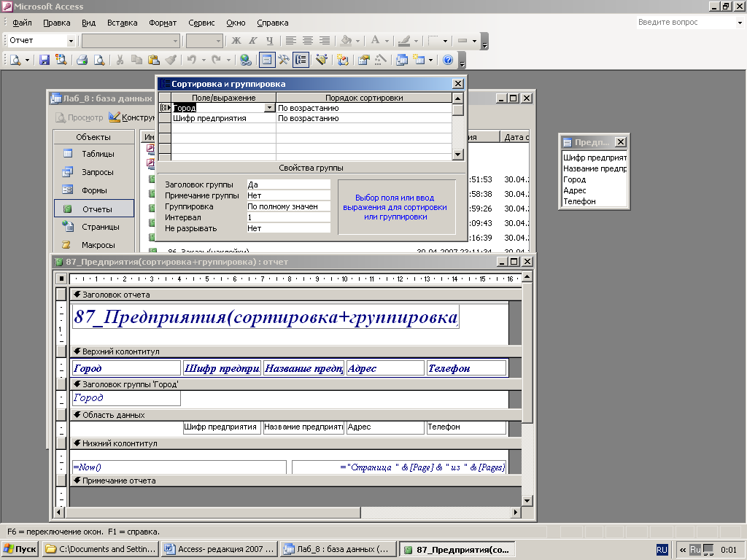Click the Insert Hyperlink globe icon

coord(245,60)
